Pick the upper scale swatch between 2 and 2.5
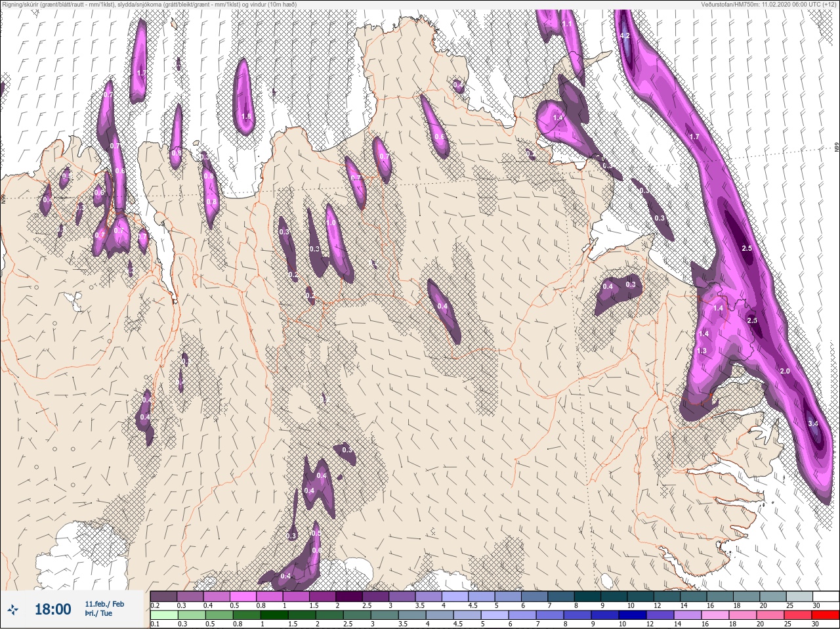Image resolution: width=840 pixels, height=629 pixels. (349, 596)
